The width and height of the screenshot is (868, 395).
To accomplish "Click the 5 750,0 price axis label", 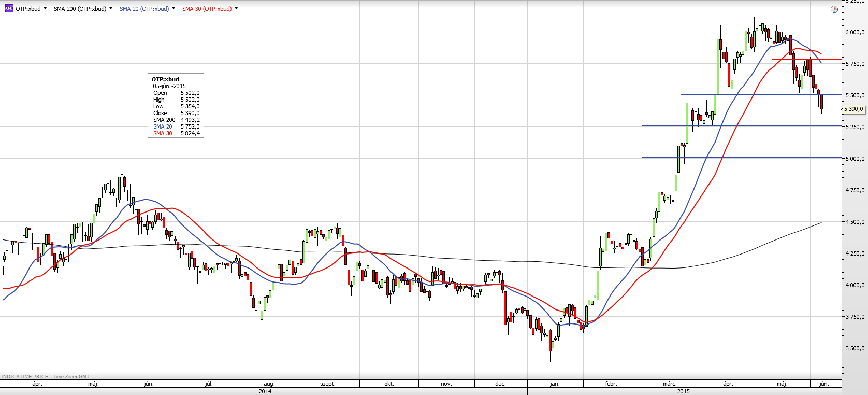I will click(x=855, y=64).
